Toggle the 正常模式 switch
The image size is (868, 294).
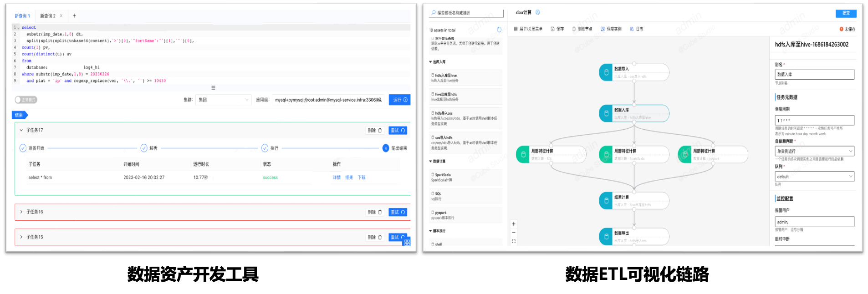tap(26, 100)
